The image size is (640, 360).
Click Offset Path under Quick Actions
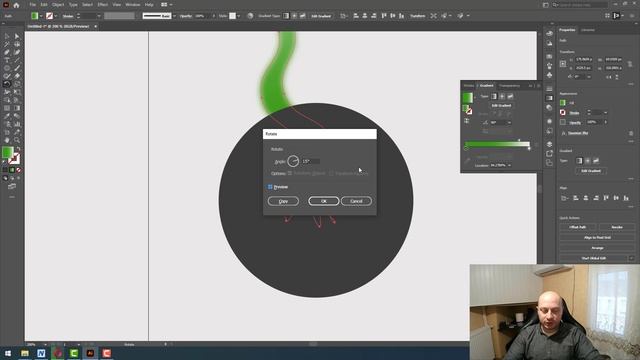coord(578,227)
